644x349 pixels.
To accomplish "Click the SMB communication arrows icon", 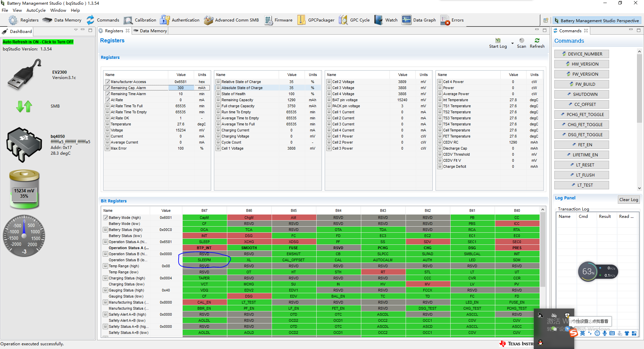I will pos(24,106).
